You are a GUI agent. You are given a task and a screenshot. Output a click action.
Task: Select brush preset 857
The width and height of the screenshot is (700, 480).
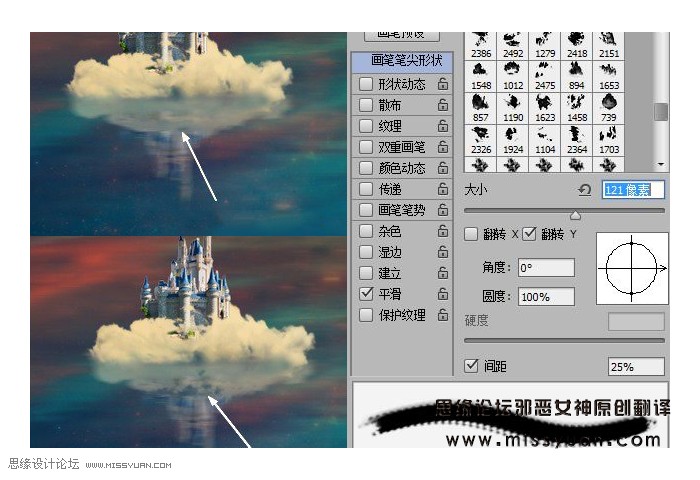tap(481, 109)
